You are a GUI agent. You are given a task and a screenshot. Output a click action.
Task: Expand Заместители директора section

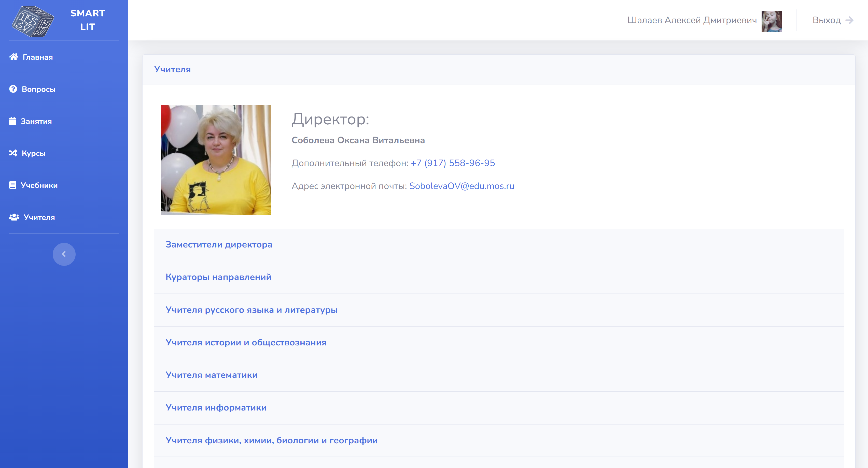(x=499, y=245)
